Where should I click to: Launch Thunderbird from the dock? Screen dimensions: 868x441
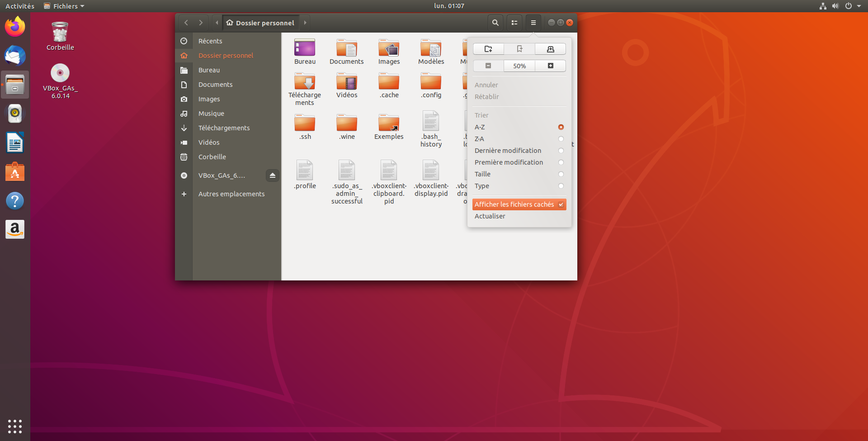click(15, 56)
